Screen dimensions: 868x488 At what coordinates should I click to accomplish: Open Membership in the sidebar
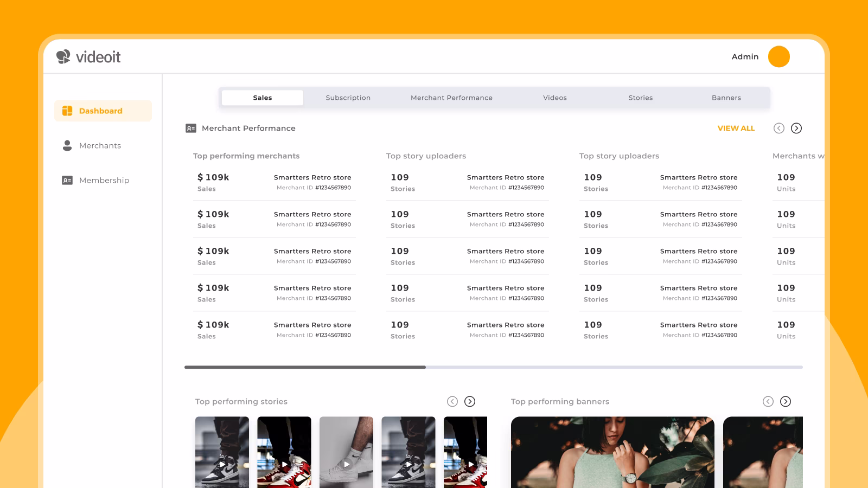click(103, 180)
